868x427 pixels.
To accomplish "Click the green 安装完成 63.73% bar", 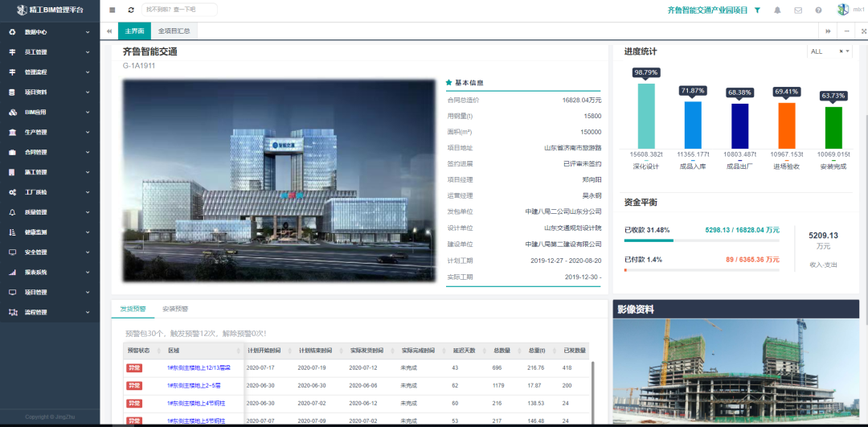I will point(833,127).
